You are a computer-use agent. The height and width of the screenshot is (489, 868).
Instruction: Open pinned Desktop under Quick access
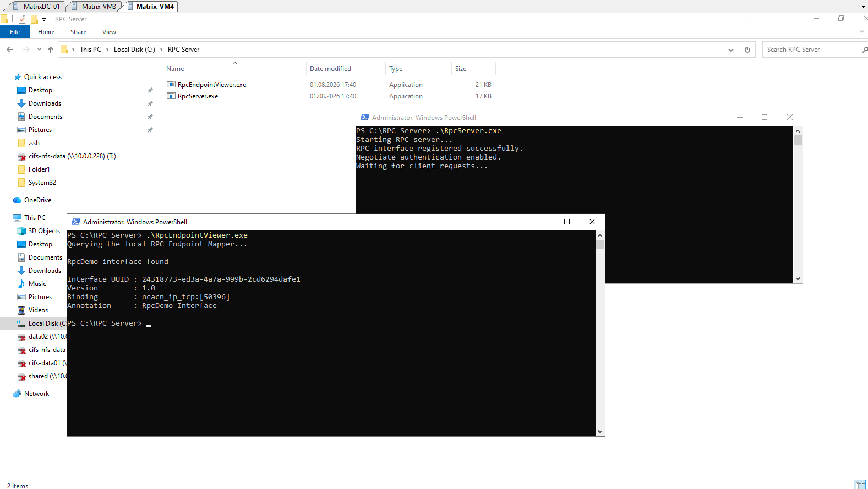click(40, 90)
